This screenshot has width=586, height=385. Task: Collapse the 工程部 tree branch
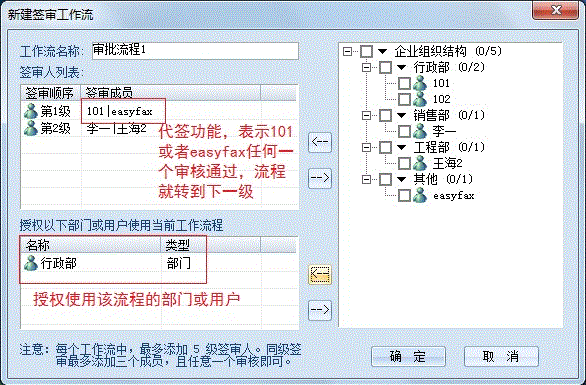tap(367, 147)
